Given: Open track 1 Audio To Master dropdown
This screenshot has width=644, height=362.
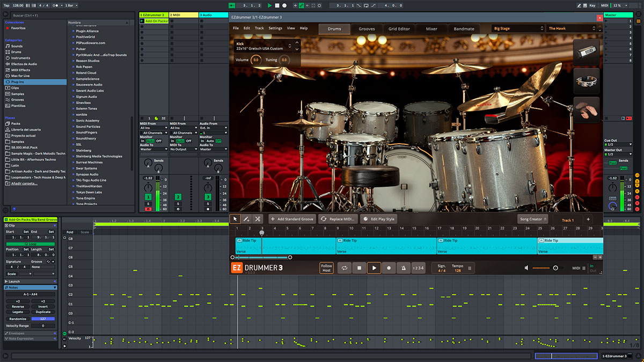Looking at the screenshot, I should tap(153, 149).
